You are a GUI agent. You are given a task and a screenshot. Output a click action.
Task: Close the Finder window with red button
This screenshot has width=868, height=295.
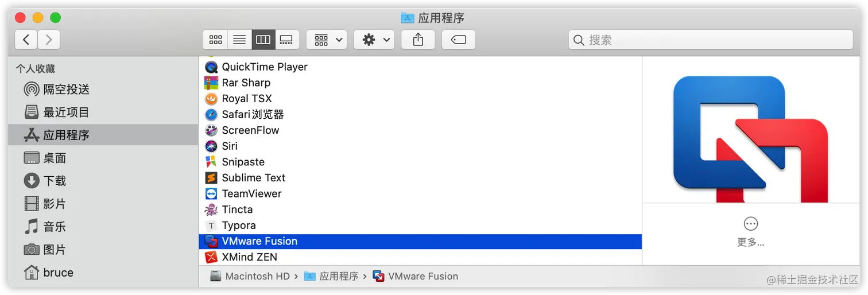[x=21, y=17]
